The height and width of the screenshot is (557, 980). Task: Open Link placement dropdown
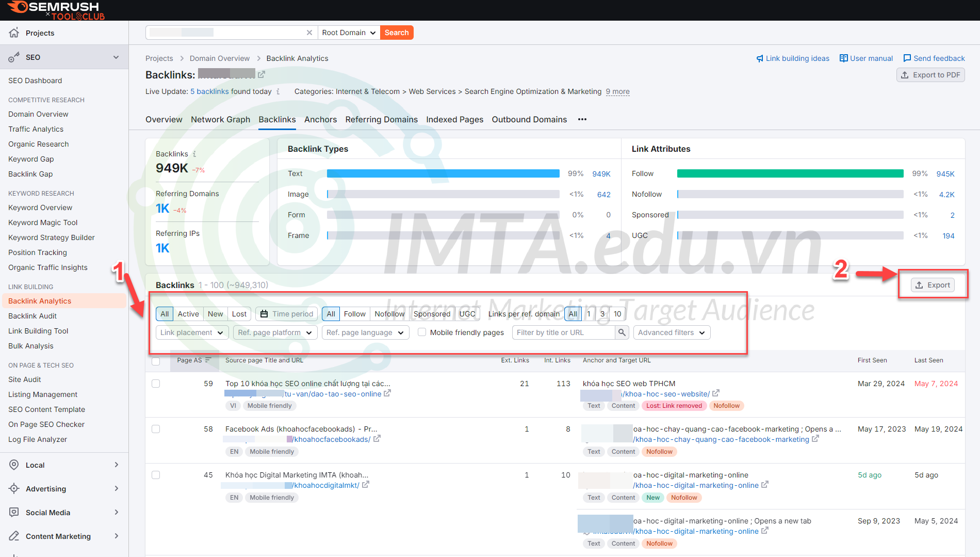pyautogui.click(x=192, y=332)
